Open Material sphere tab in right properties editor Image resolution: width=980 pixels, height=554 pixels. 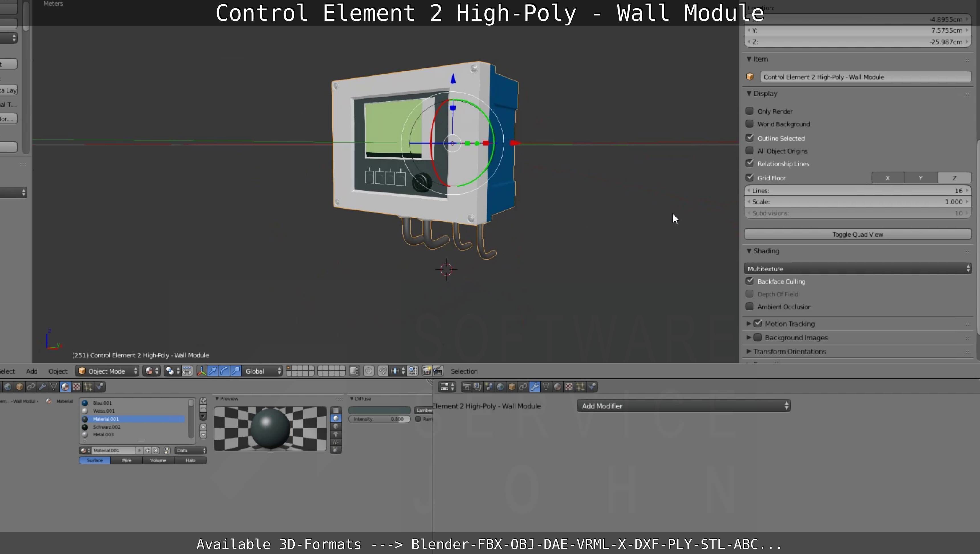557,387
